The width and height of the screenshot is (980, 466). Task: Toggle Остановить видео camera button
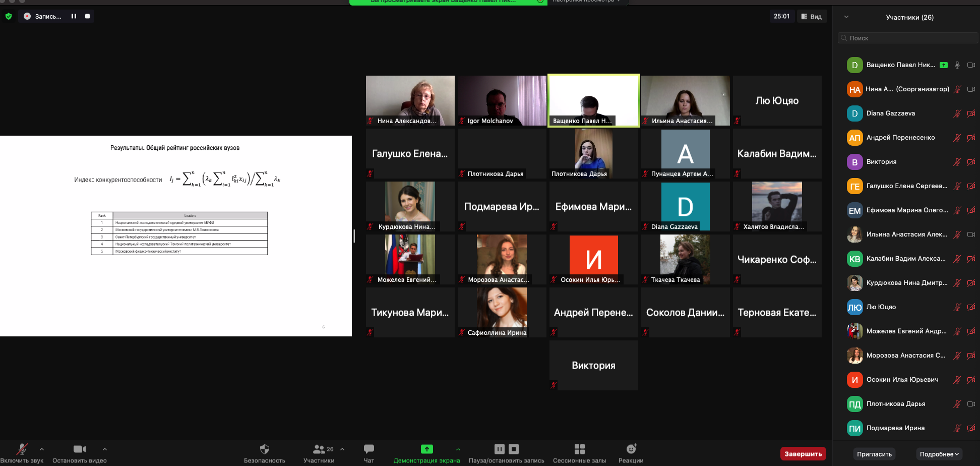point(80,453)
